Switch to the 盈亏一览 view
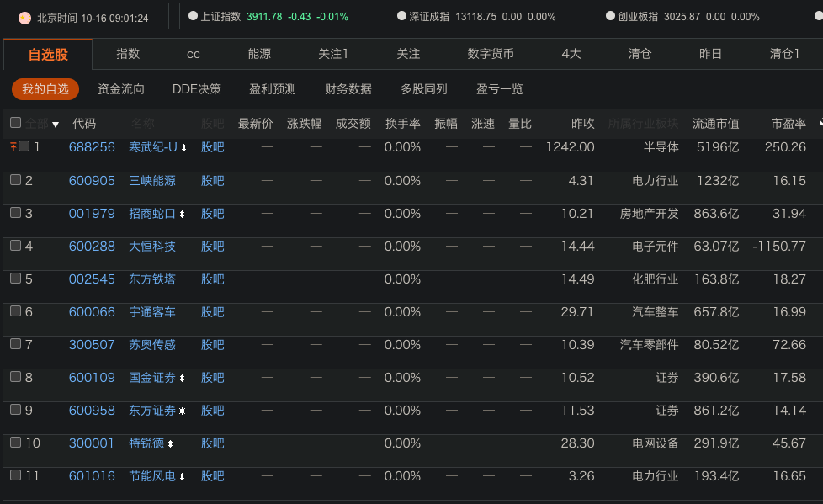 pos(499,89)
